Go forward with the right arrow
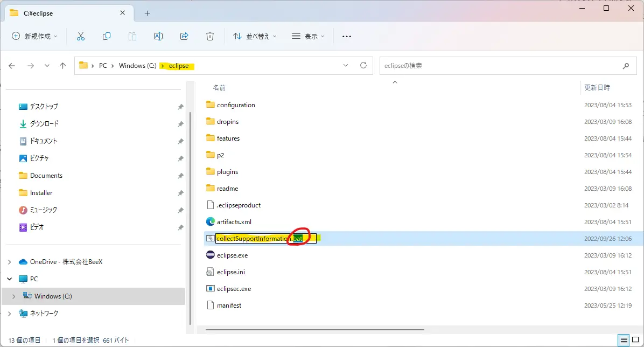 coord(31,66)
